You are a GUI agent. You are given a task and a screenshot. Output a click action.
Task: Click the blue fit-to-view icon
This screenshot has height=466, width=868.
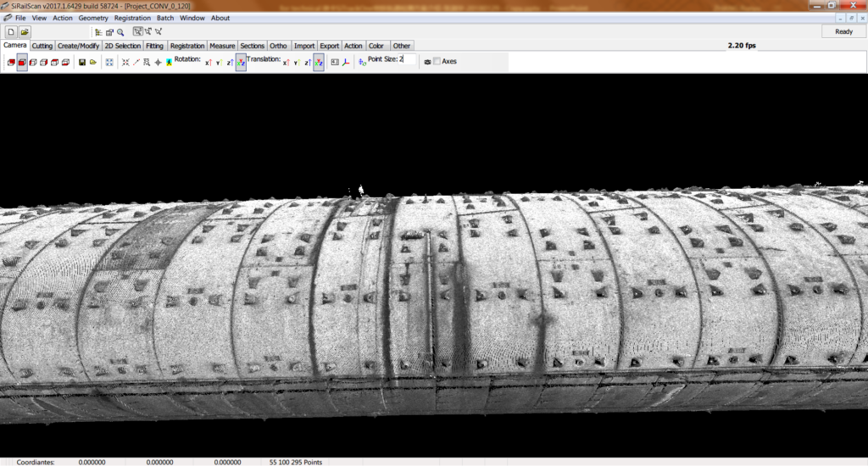[x=109, y=62]
